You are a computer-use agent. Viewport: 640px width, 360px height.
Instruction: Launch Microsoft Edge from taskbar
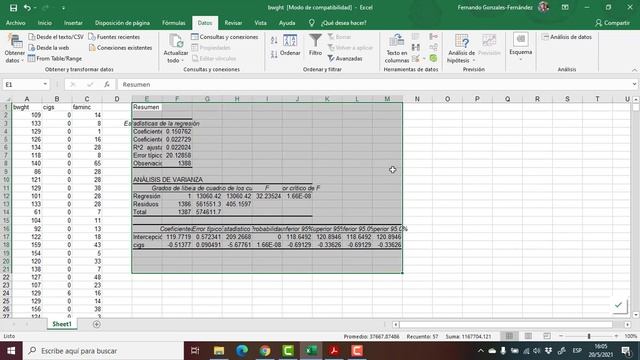pos(242,351)
